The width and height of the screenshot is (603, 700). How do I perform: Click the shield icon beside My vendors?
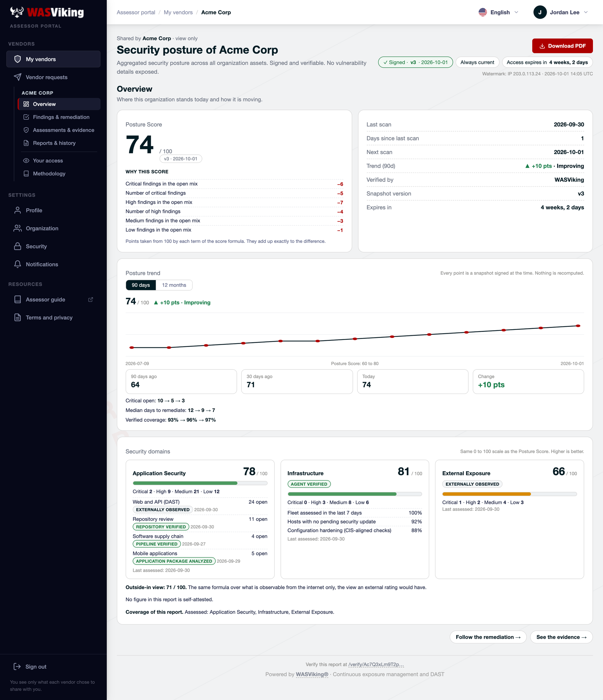(17, 59)
